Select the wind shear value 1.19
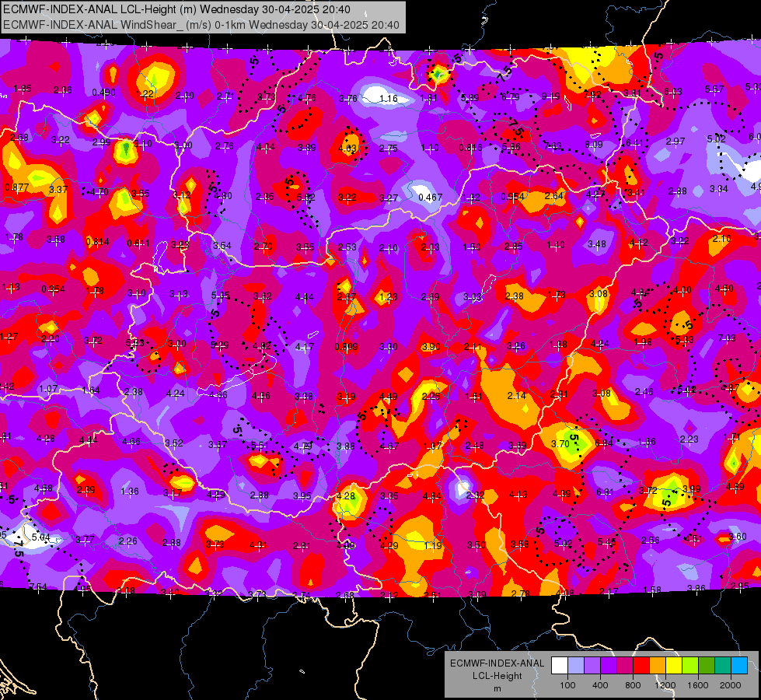 pos(432,545)
